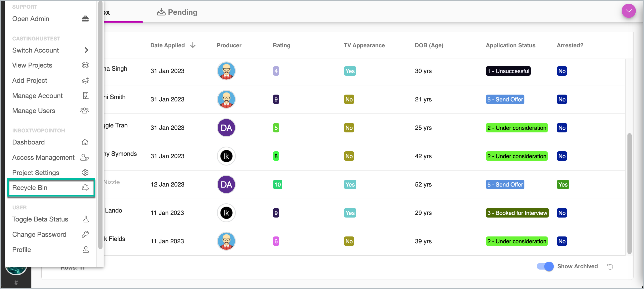The image size is (644, 289).
Task: Click the Toggle Beta Status flask icon
Action: [86, 219]
